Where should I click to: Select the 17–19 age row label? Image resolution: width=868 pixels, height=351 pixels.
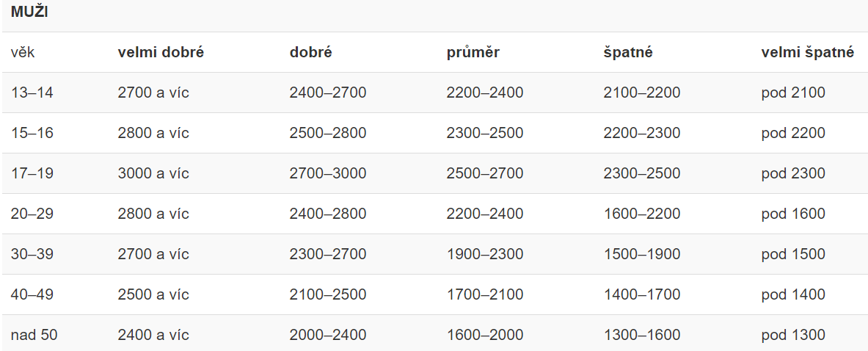click(32, 173)
